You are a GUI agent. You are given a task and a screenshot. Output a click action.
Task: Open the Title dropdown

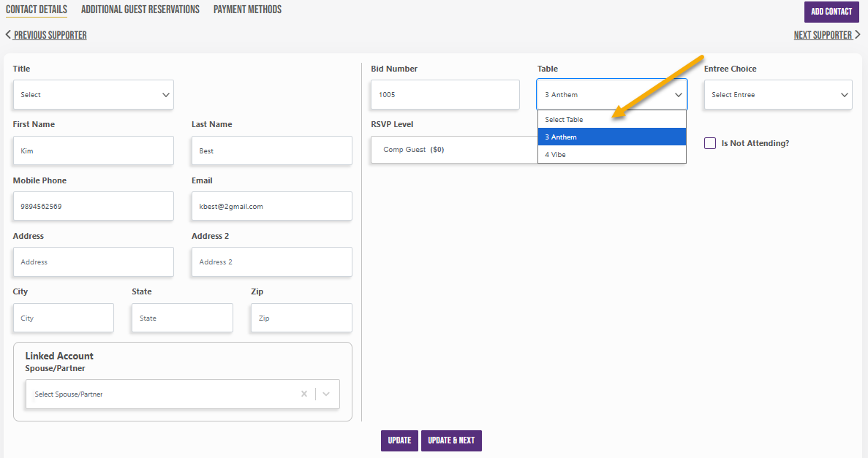coord(93,94)
